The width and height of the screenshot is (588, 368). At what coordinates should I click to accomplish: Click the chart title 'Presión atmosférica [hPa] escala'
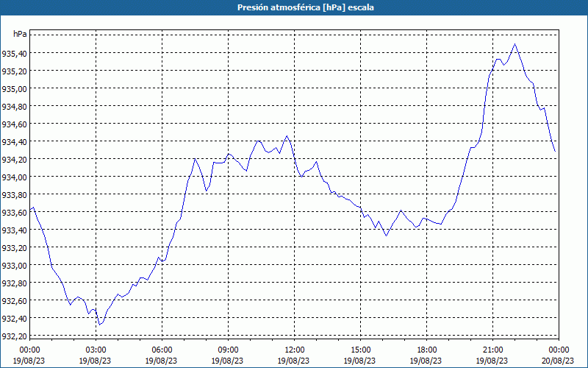click(306, 7)
